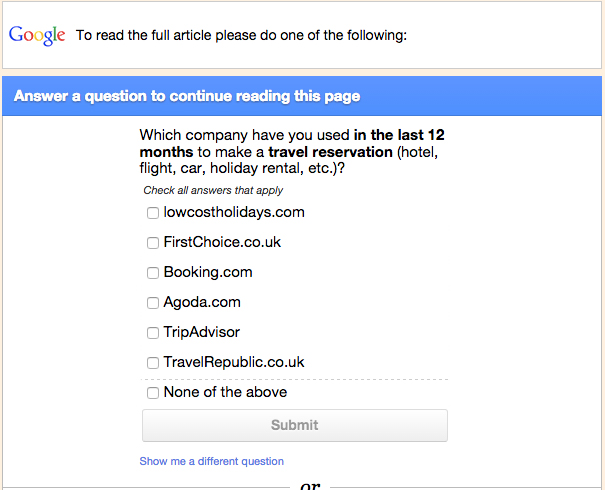Click the lowcostholidays.com label text
605x490 pixels.
(234, 212)
